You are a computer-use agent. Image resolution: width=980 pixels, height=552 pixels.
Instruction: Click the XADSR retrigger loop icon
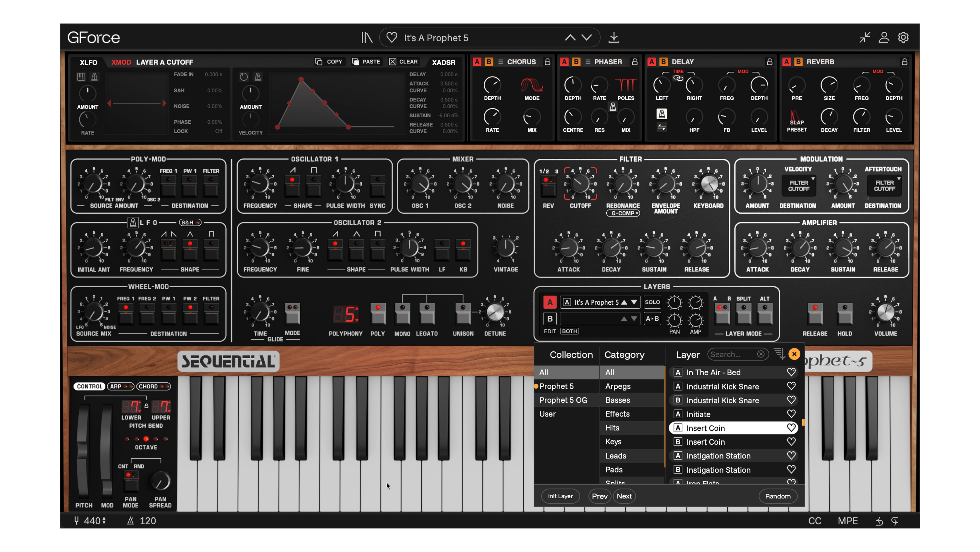point(244,77)
